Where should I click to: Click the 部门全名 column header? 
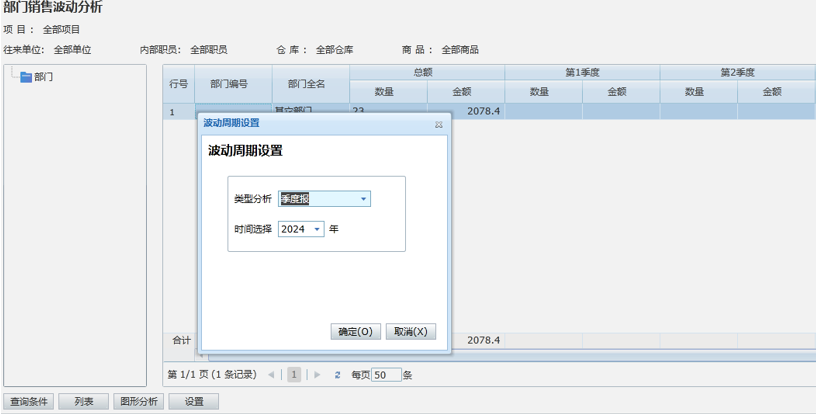pos(306,84)
